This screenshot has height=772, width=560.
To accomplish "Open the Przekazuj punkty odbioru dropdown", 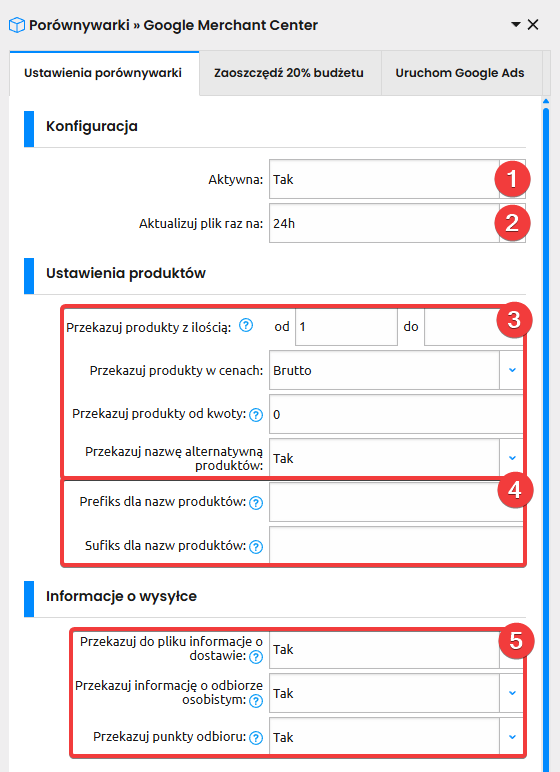I will click(x=512, y=737).
